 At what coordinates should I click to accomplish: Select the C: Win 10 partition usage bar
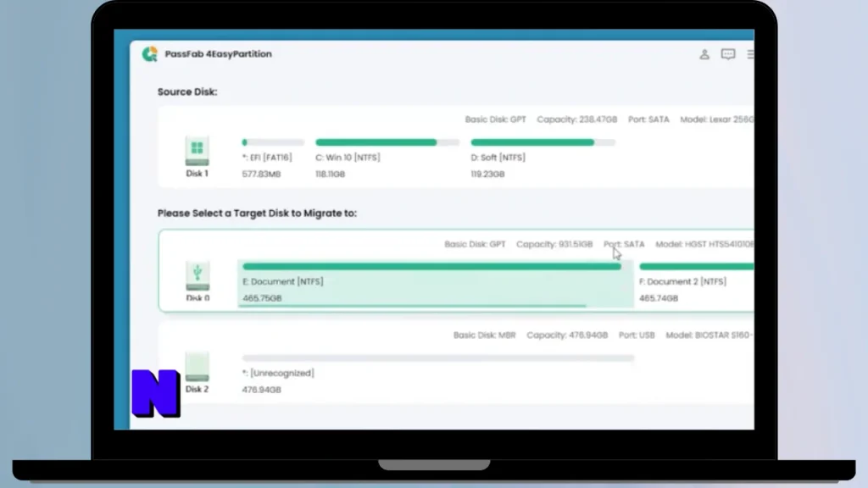[x=387, y=142]
